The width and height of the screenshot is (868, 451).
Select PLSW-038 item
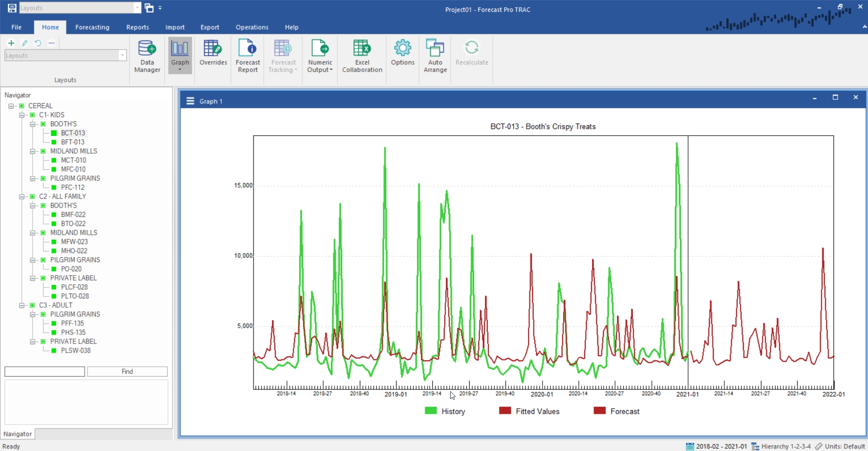click(76, 350)
